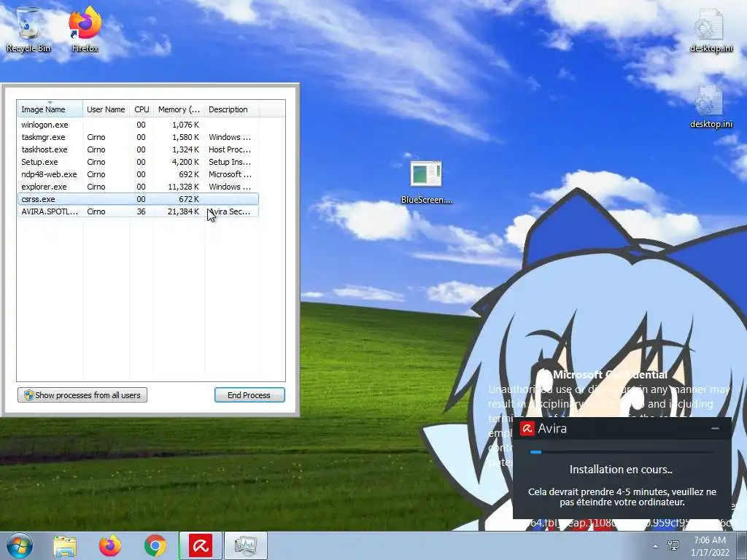Open Firefox from the taskbar
This screenshot has height=560, width=747.
(109, 545)
